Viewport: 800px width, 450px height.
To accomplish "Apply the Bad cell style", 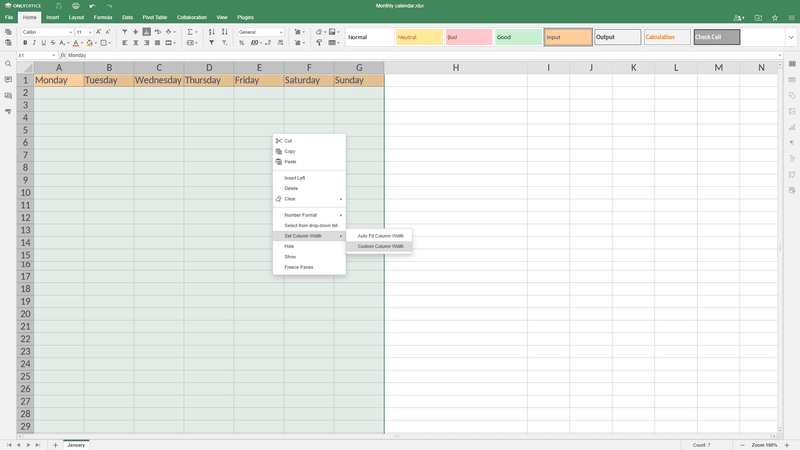I will [469, 37].
